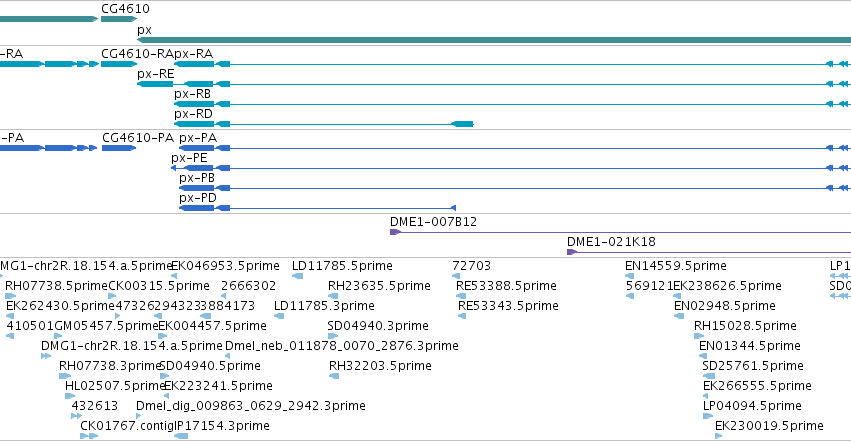Select the DME1-021K18 clone label
This screenshot has width=851, height=441.
(x=611, y=242)
